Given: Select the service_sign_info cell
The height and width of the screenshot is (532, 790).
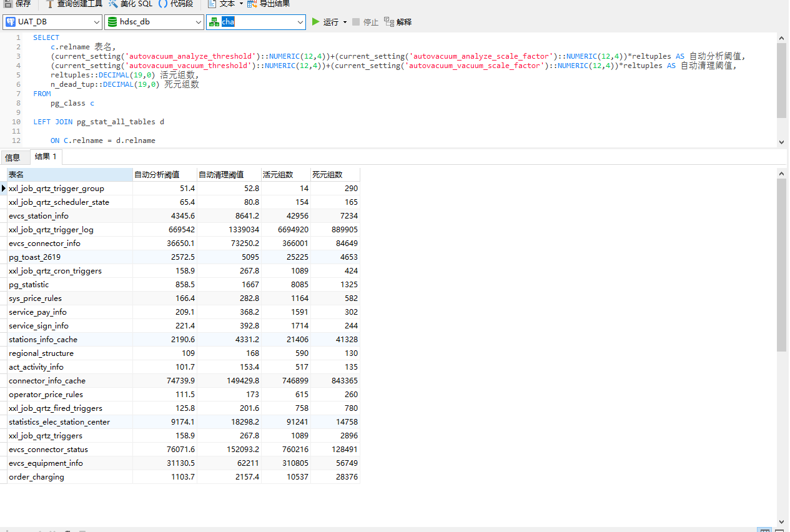Looking at the screenshot, I should click(x=70, y=326).
